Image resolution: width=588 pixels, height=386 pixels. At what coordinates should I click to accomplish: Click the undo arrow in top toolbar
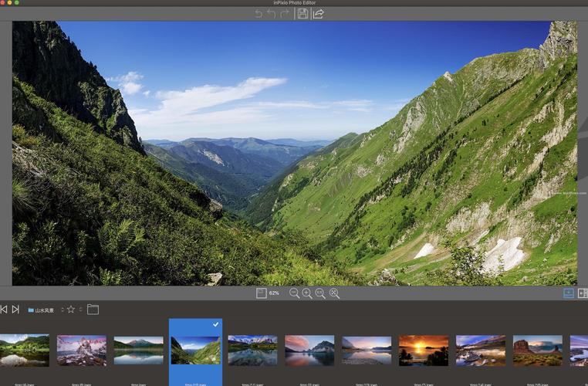coord(271,14)
